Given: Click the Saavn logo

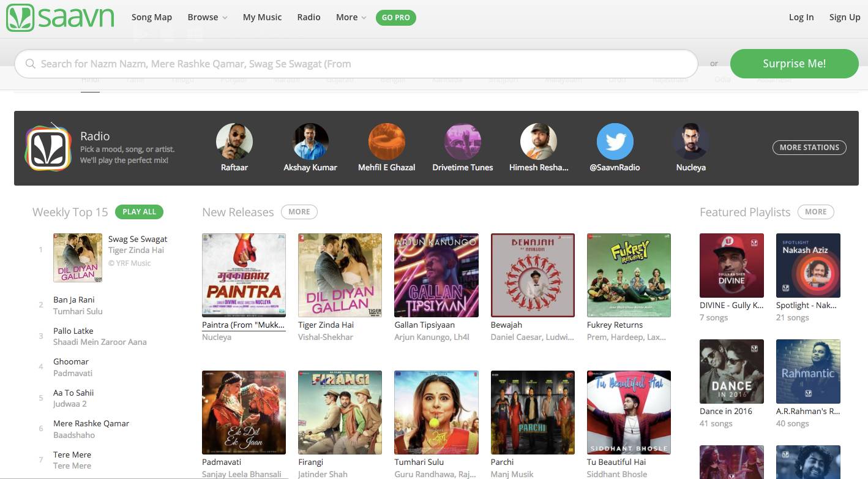Looking at the screenshot, I should (x=60, y=17).
